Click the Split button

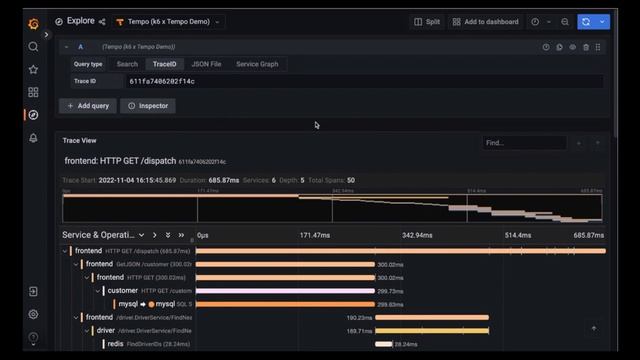click(427, 22)
